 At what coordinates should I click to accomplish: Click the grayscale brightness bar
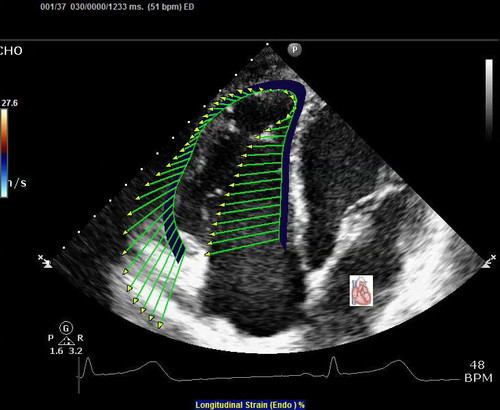point(489,99)
